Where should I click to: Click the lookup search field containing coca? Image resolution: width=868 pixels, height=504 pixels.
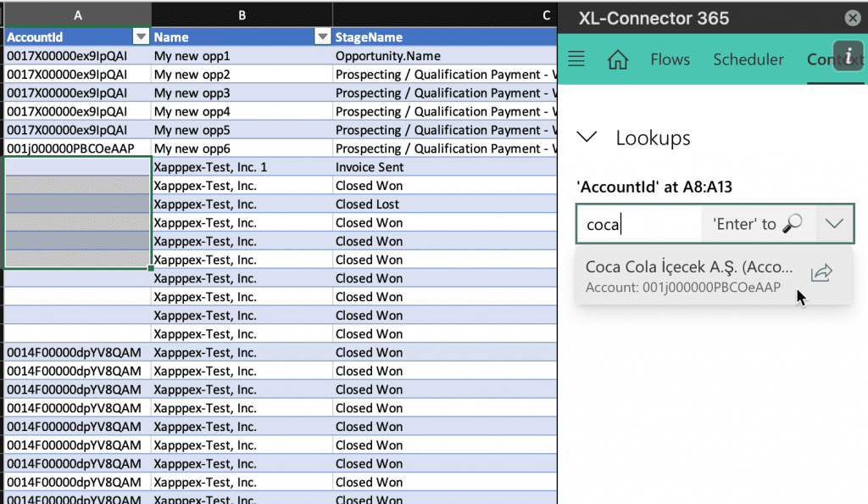(638, 224)
